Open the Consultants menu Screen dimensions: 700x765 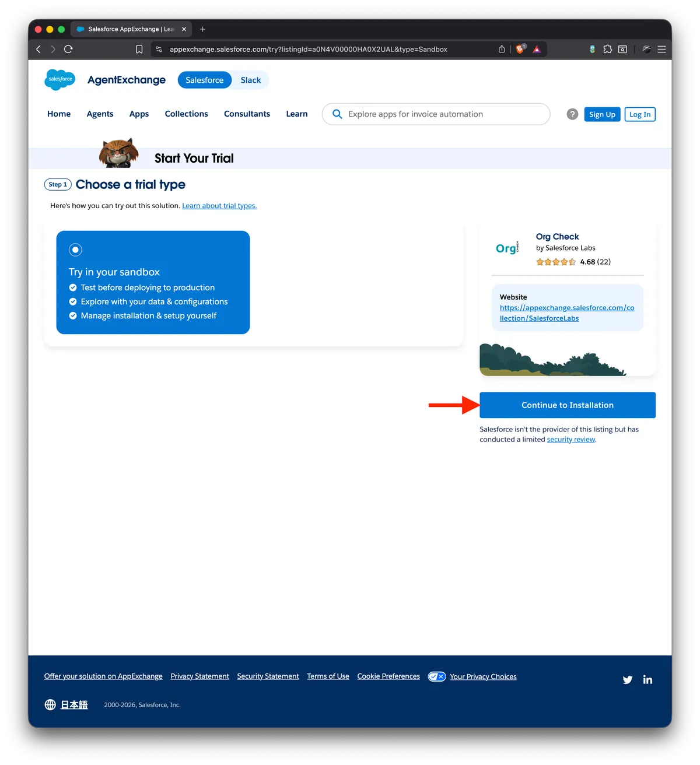247,114
